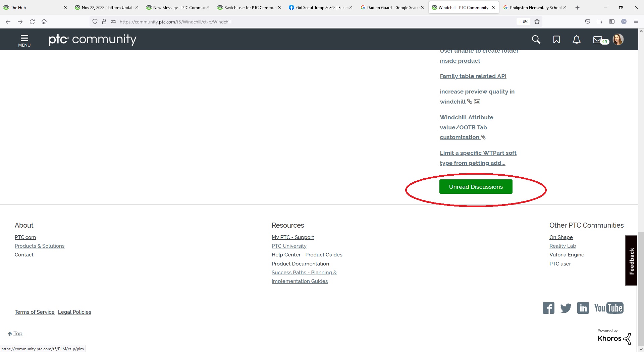Image resolution: width=644 pixels, height=352 pixels.
Task: Open saved bookmarks via the bookmark flag icon
Action: (556, 39)
